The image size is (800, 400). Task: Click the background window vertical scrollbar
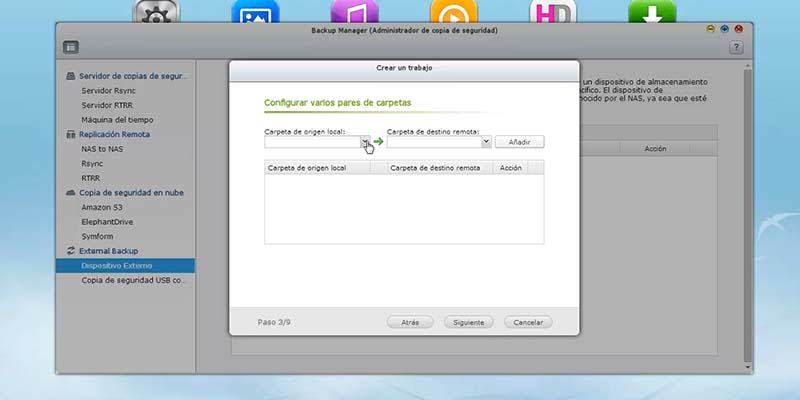748,216
